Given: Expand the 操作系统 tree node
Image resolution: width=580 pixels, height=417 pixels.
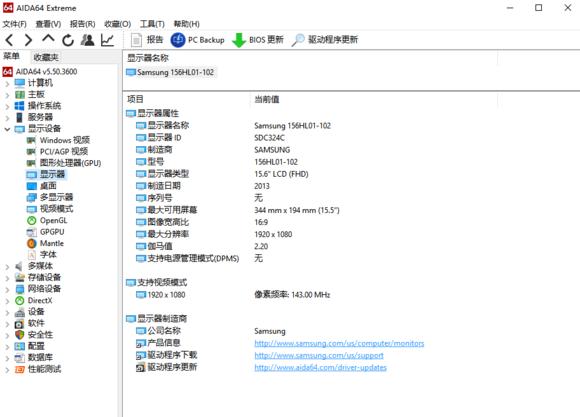Looking at the screenshot, I should (7, 107).
